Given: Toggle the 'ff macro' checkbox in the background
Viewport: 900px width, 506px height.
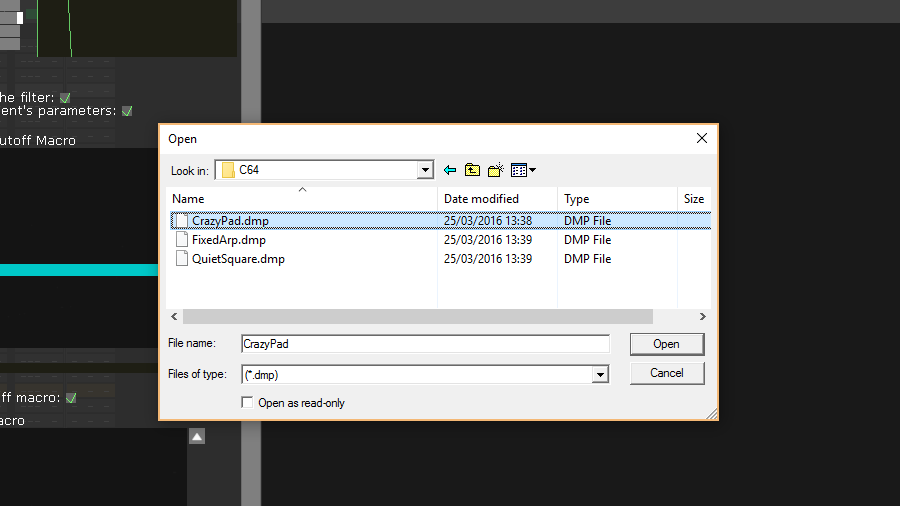Looking at the screenshot, I should click(71, 398).
